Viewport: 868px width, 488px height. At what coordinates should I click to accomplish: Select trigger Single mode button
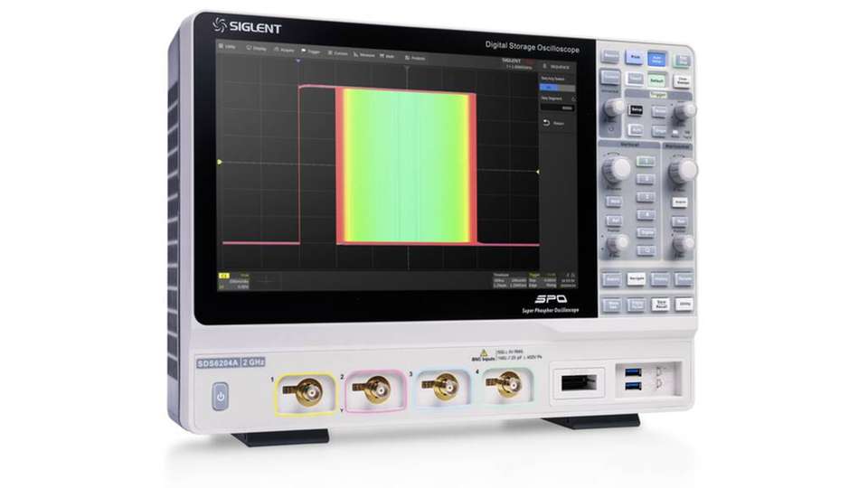tap(659, 132)
